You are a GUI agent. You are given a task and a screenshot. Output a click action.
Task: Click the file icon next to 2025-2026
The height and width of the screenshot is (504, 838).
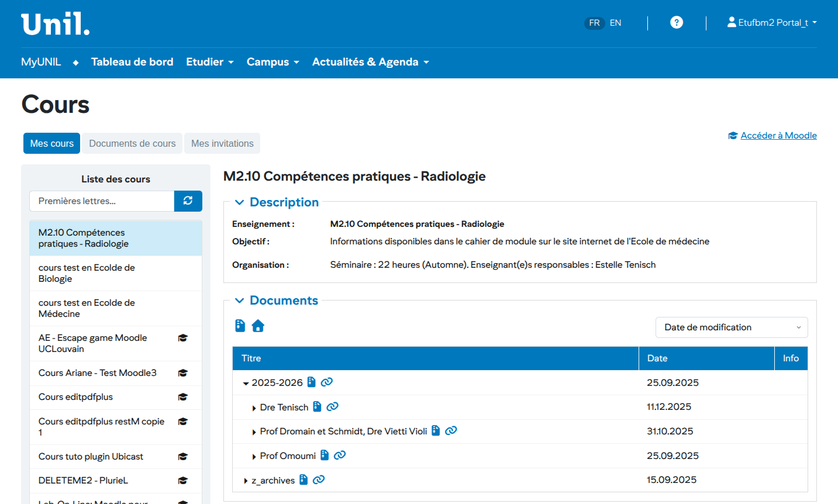[311, 382]
